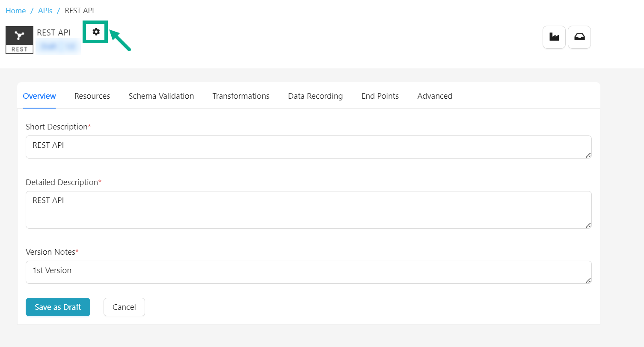The image size is (644, 347).
Task: Select the Overview tab
Action: (x=39, y=96)
